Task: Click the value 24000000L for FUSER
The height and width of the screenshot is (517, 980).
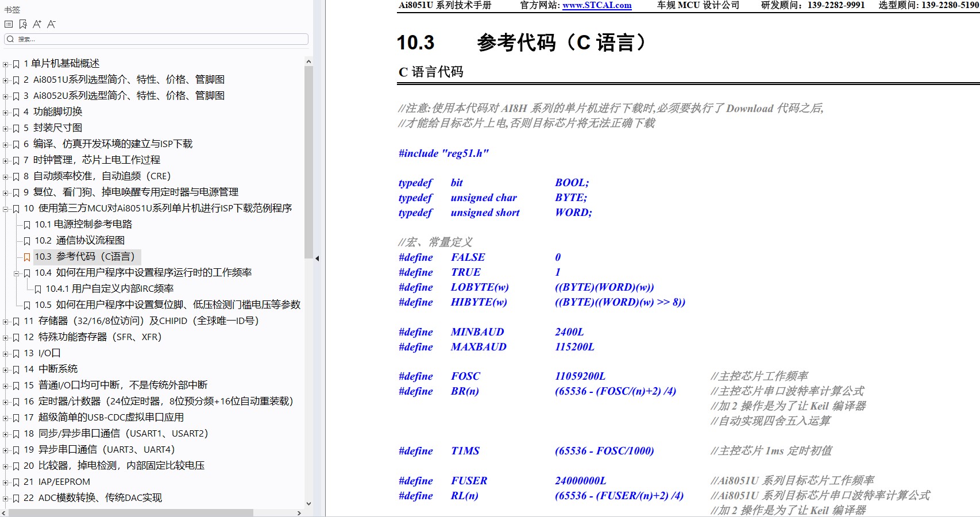Action: coord(580,481)
